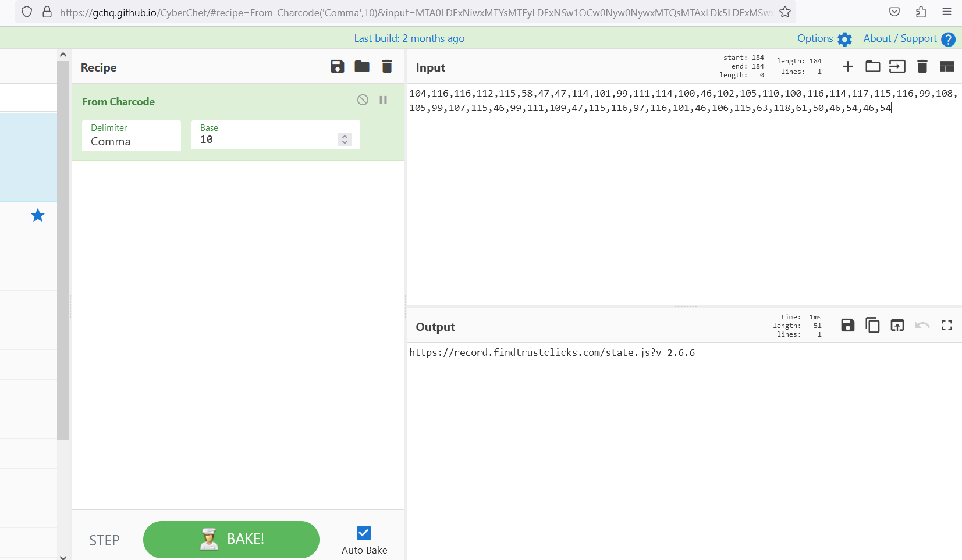Viewport: 962px width, 560px height.
Task: Copy the output to clipboard
Action: 872,325
